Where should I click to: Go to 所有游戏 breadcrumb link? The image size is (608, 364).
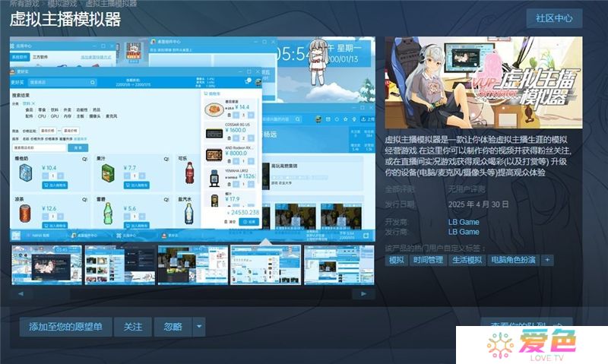coord(24,4)
